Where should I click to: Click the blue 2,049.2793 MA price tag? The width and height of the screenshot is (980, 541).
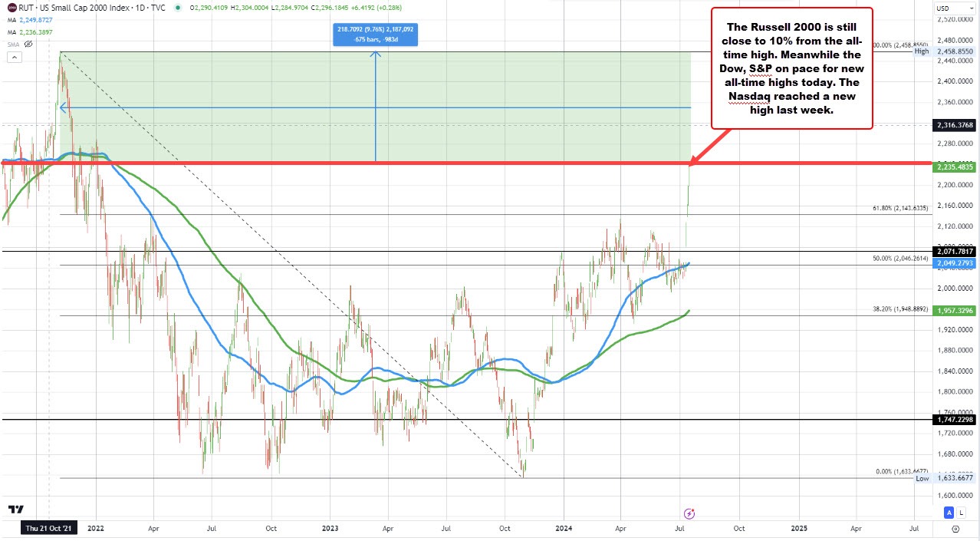[x=955, y=262]
